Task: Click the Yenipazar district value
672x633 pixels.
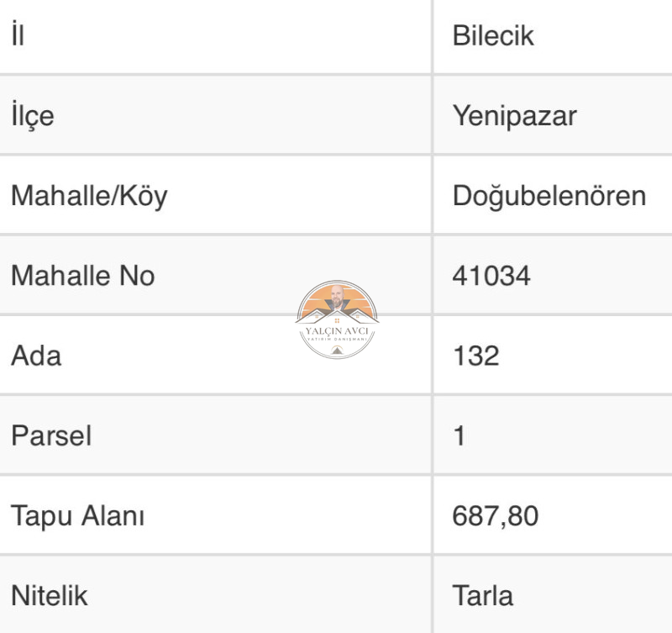Action: click(x=515, y=116)
